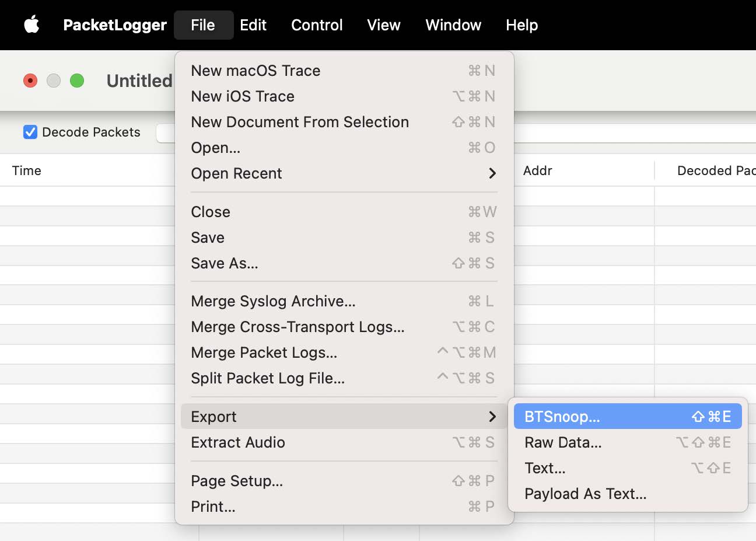The image size is (756, 541).
Task: Select Extract Audio from File menu
Action: coord(237,442)
